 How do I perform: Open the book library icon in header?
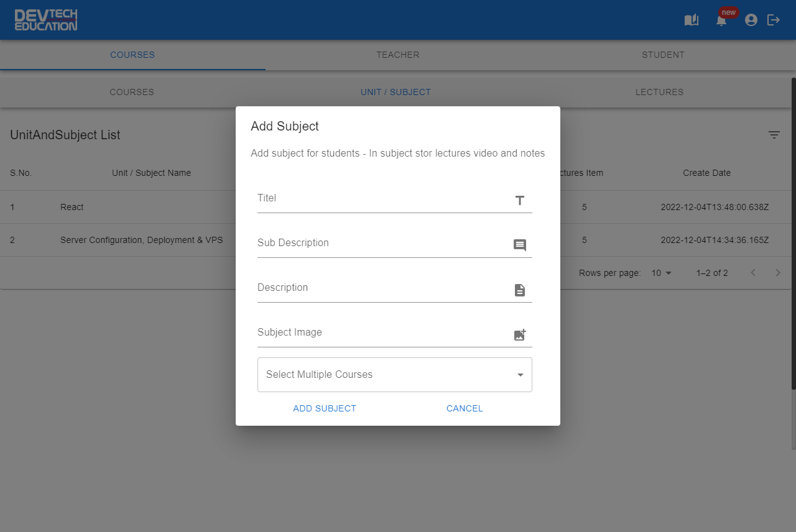[692, 20]
